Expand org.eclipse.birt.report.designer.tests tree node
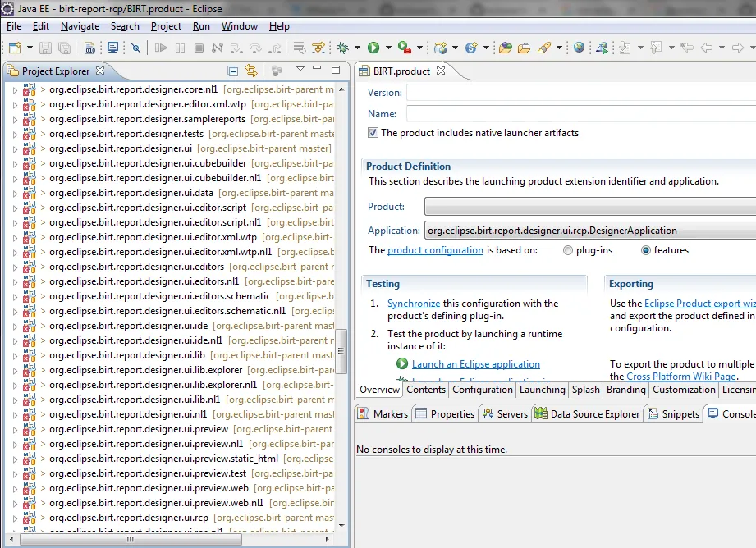756x548 pixels. 15,134
